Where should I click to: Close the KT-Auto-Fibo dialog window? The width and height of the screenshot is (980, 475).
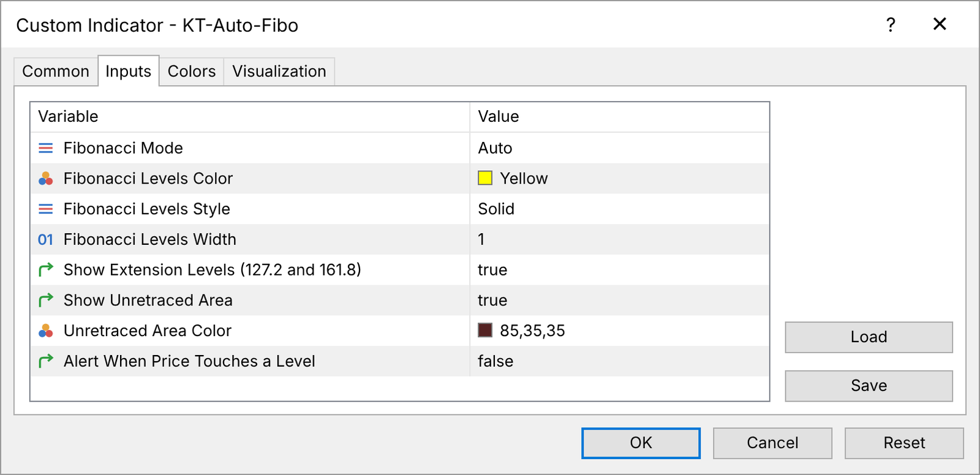[x=940, y=24]
